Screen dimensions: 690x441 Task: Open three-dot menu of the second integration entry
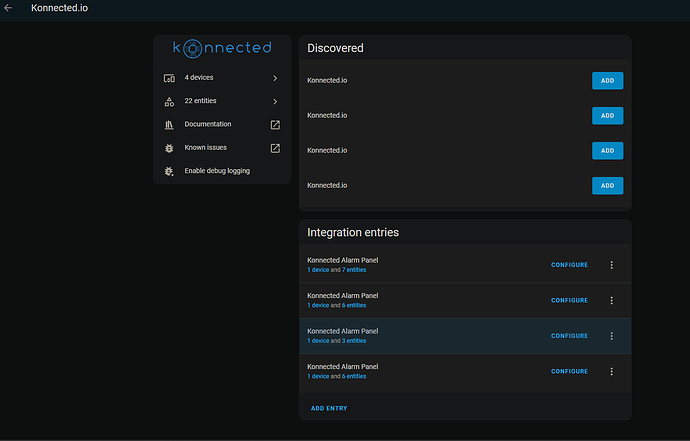point(611,301)
